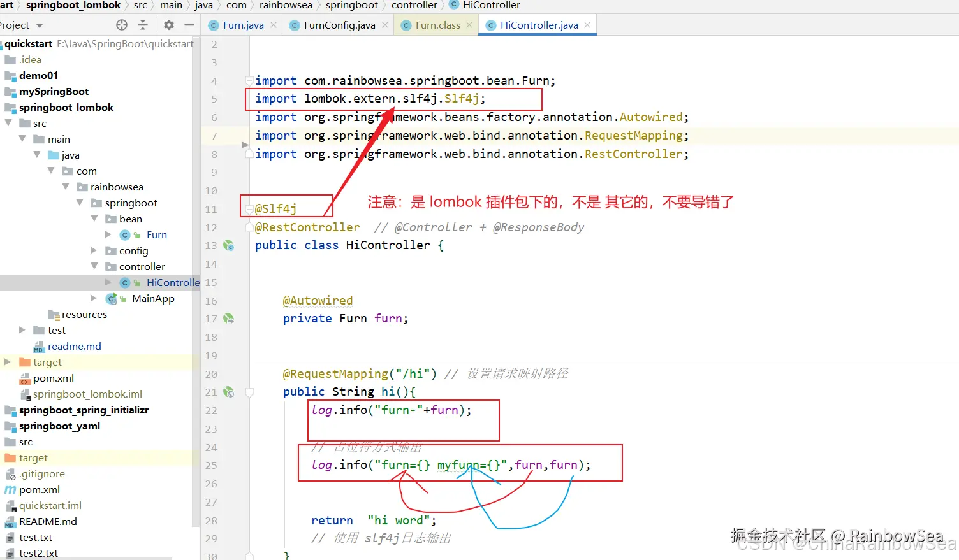This screenshot has height=560, width=959.
Task: Select the resources folder
Action: (84, 314)
